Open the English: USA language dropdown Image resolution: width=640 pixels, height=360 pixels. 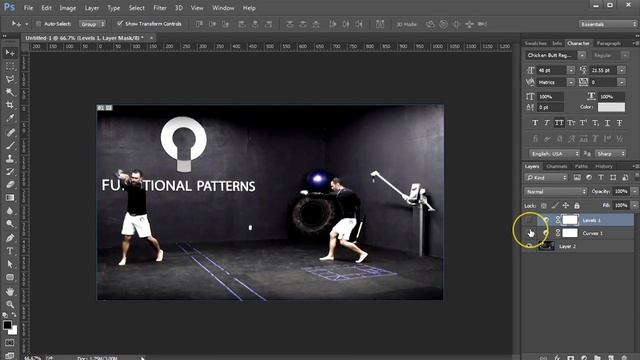pyautogui.click(x=554, y=154)
